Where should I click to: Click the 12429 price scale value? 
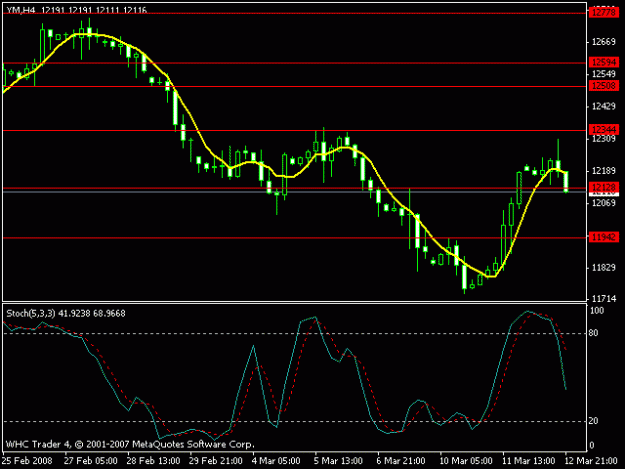[x=603, y=106]
